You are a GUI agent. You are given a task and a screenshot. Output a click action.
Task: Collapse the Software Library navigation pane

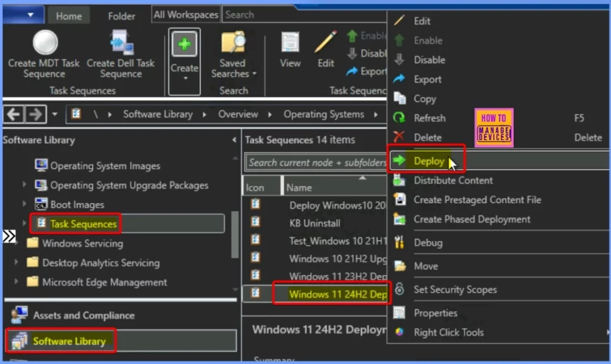pos(234,140)
